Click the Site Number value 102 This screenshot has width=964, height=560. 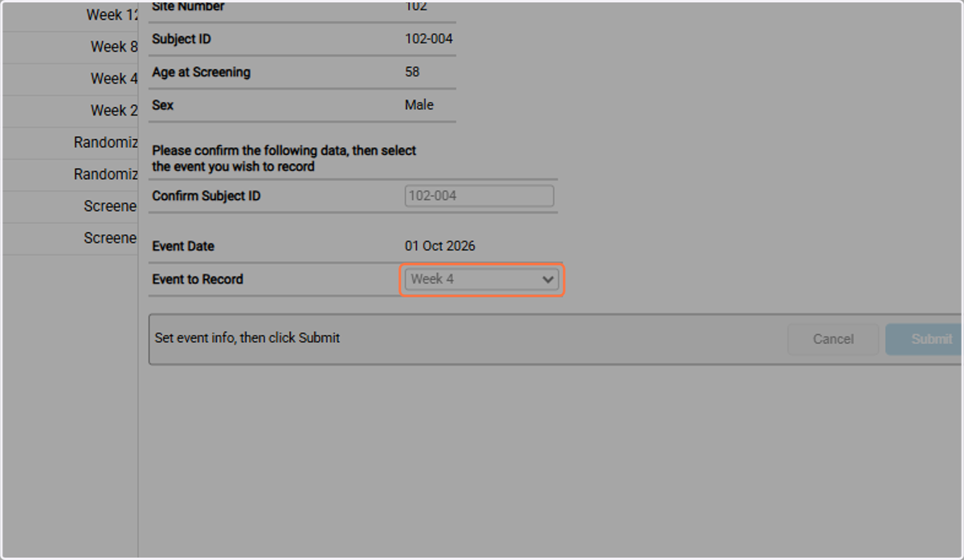(416, 6)
